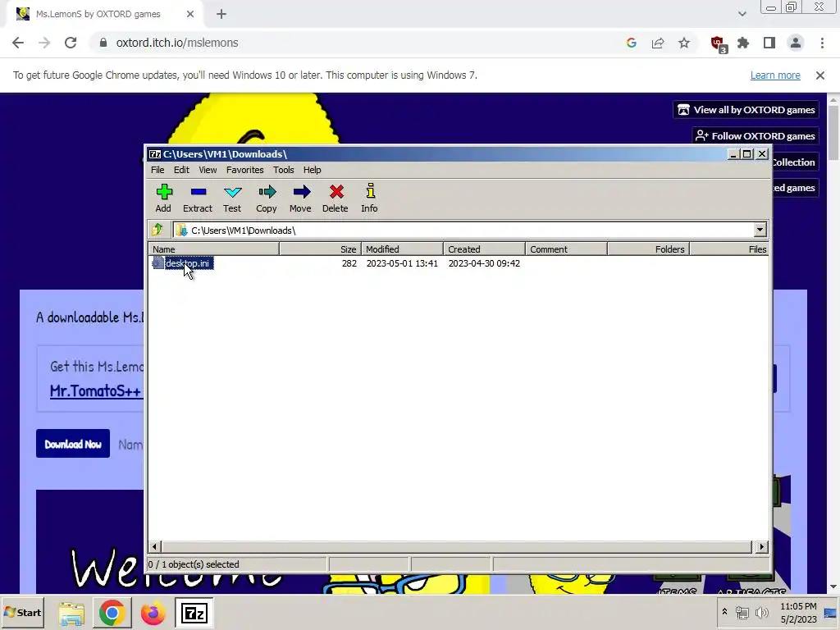Sort files by Created column
Screen dimensions: 840x630
(484, 249)
